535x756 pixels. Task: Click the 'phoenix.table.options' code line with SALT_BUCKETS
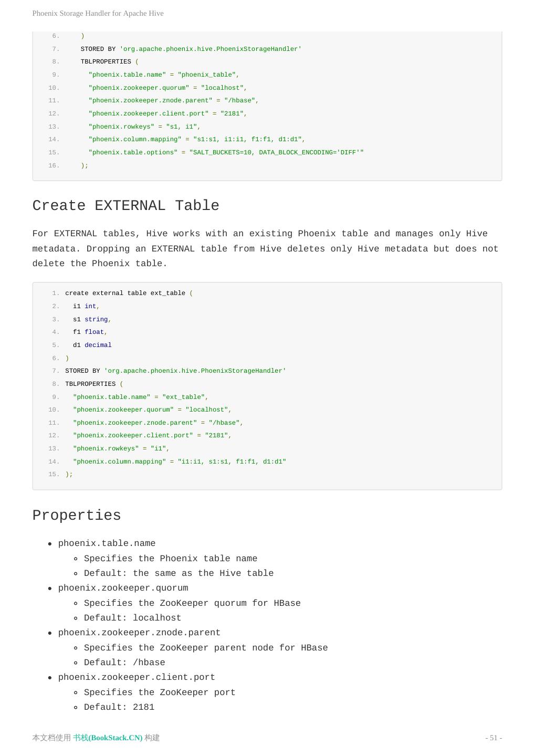click(x=226, y=152)
